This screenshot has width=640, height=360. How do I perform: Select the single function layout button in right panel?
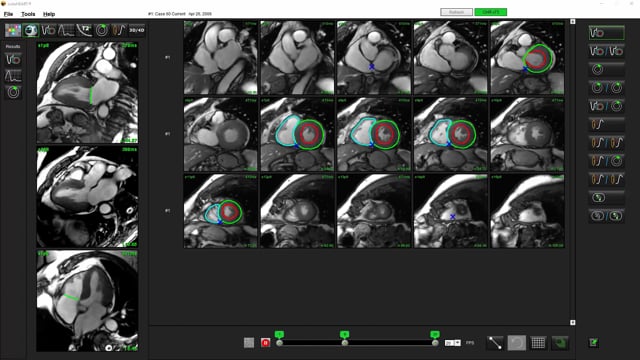pos(607,33)
